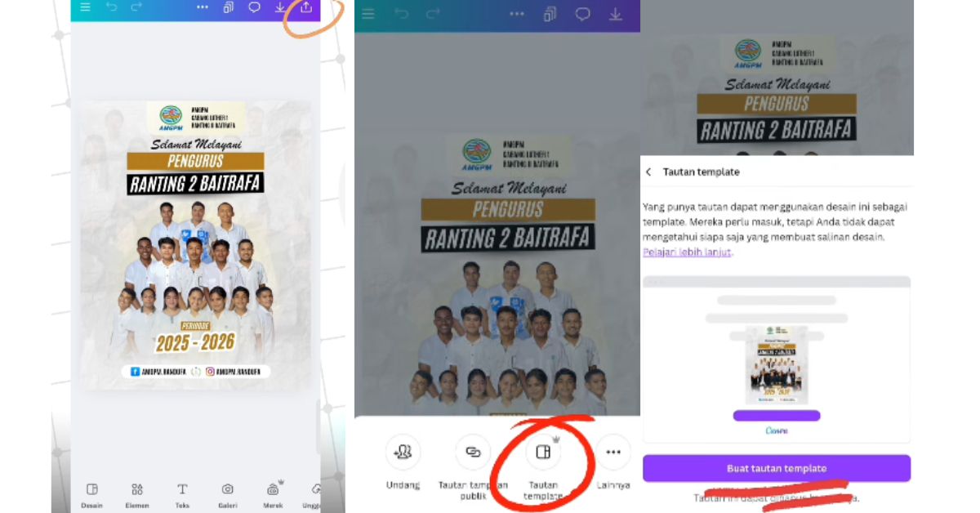Screen dimensions: 980x513
Task: Open the Elemen panel icon
Action: pos(137,495)
